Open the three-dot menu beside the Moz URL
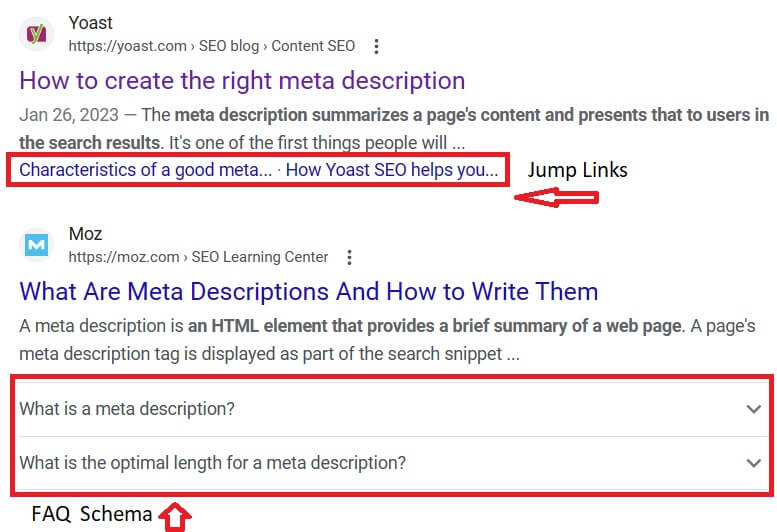This screenshot has width=777, height=532. point(349,257)
